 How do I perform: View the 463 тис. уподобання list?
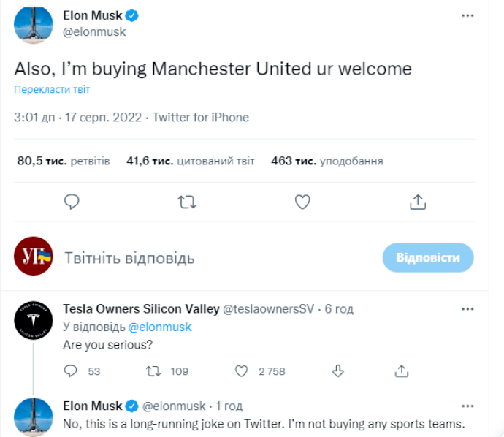(327, 161)
